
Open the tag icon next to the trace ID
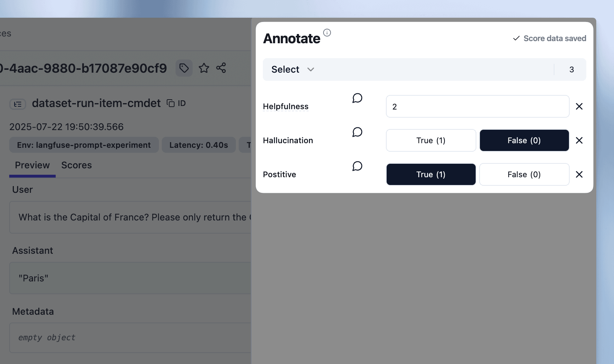[x=184, y=68]
